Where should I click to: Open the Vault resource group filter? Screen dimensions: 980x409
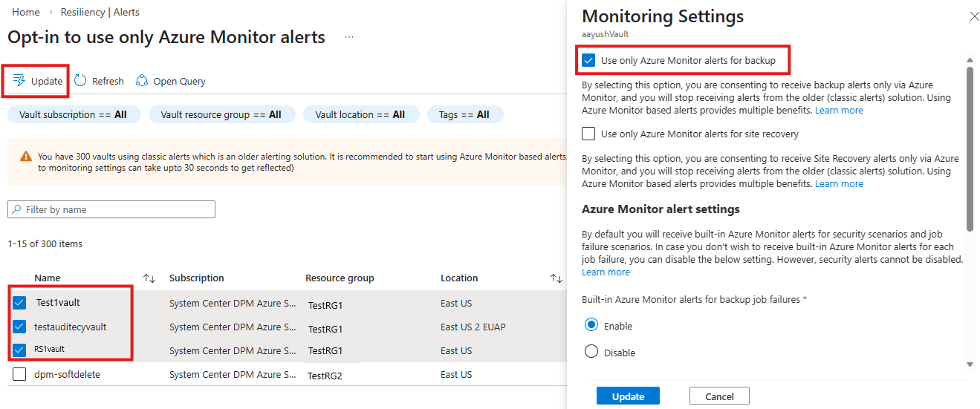[x=221, y=114]
